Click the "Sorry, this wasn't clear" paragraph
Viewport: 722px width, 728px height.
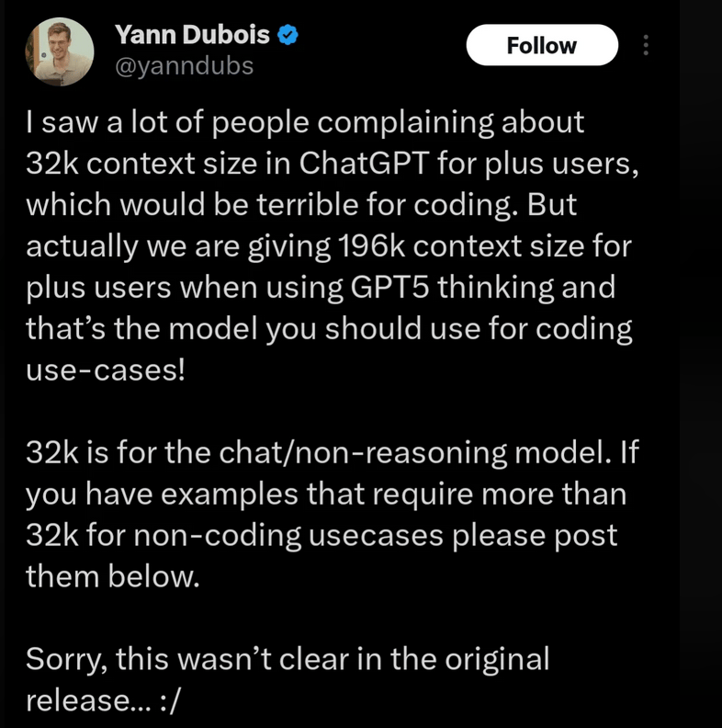point(288,679)
